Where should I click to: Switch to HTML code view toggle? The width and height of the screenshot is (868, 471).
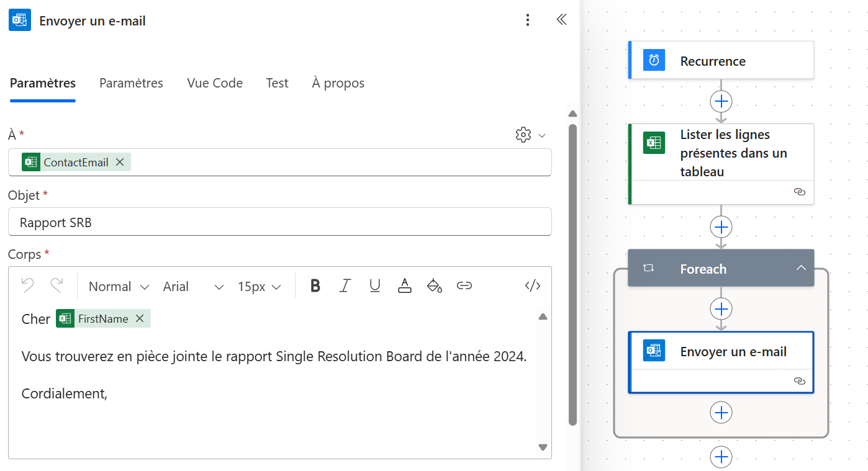(x=533, y=285)
